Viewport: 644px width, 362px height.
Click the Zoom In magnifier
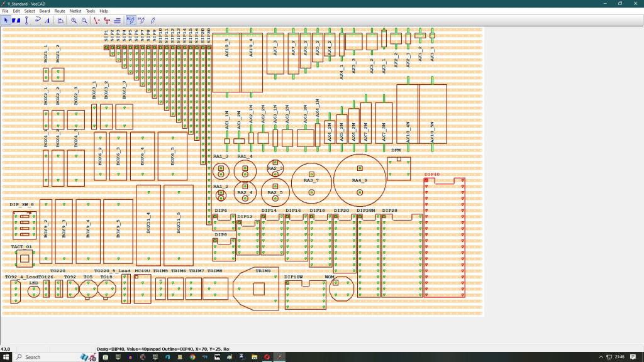tap(74, 20)
